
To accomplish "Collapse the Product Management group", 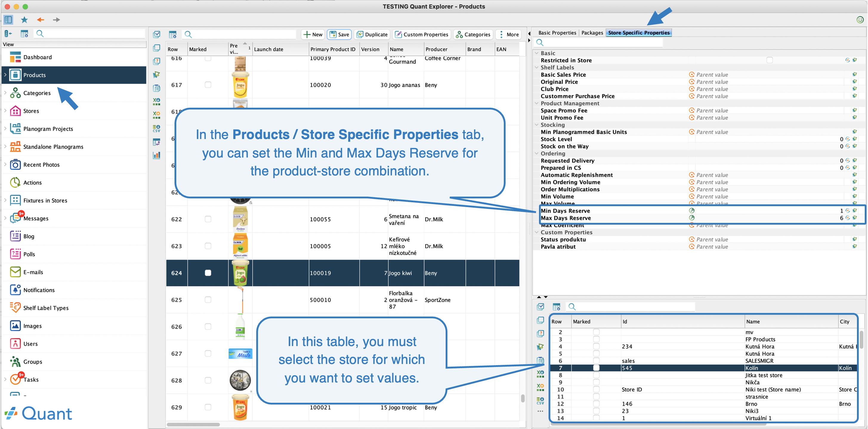I will [537, 103].
